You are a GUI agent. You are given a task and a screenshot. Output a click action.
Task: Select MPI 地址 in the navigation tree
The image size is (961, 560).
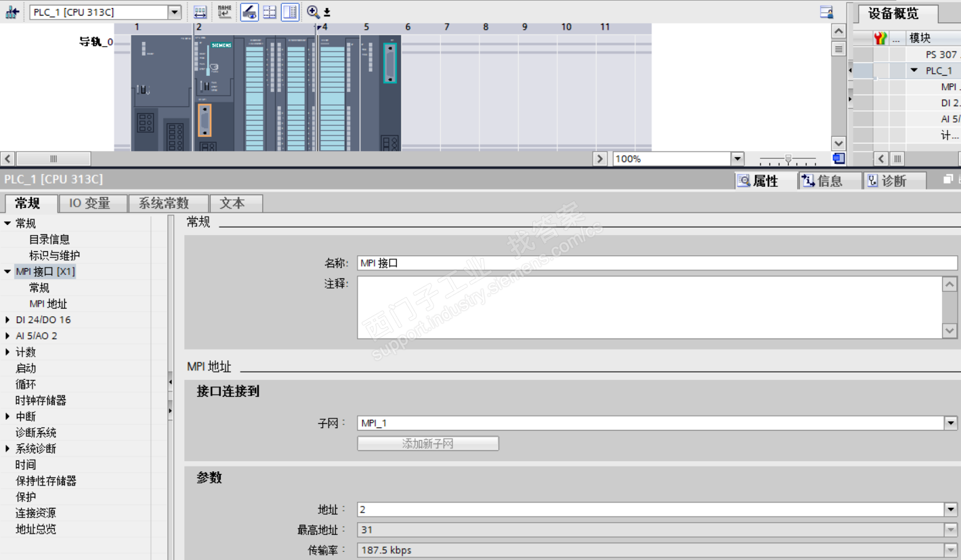[48, 304]
